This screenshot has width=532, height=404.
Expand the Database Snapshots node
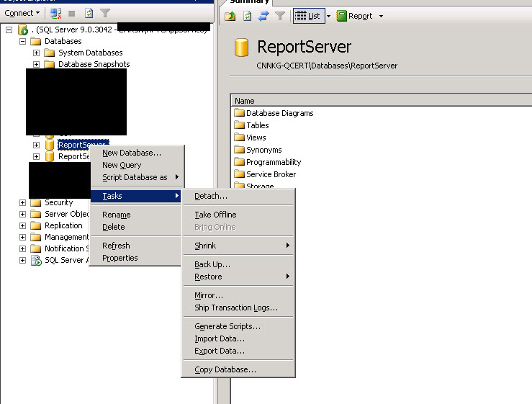(36, 64)
